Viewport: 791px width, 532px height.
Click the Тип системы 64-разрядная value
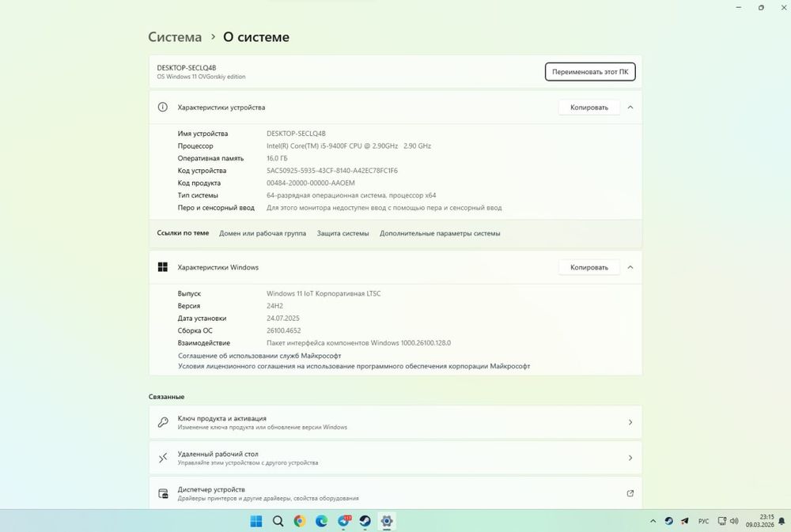(351, 195)
